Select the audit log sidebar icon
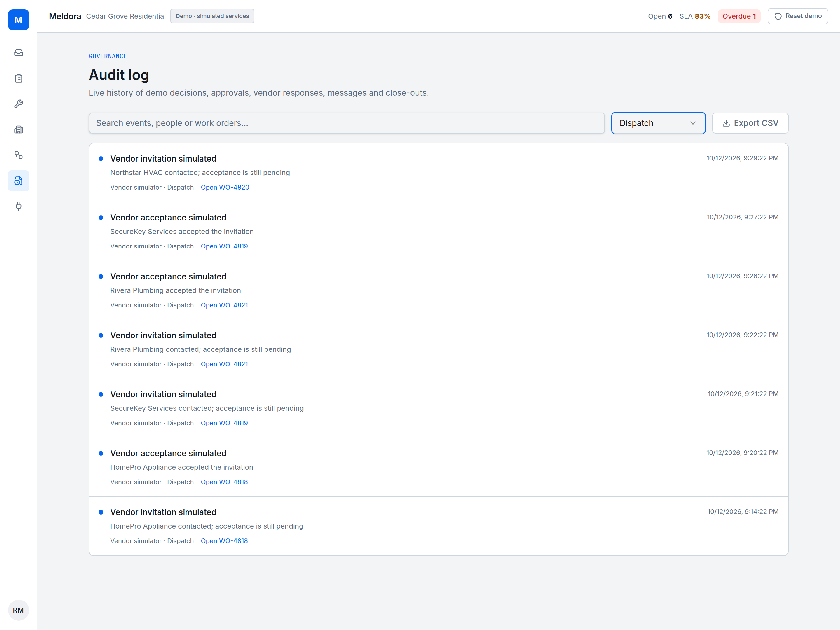 (19, 181)
